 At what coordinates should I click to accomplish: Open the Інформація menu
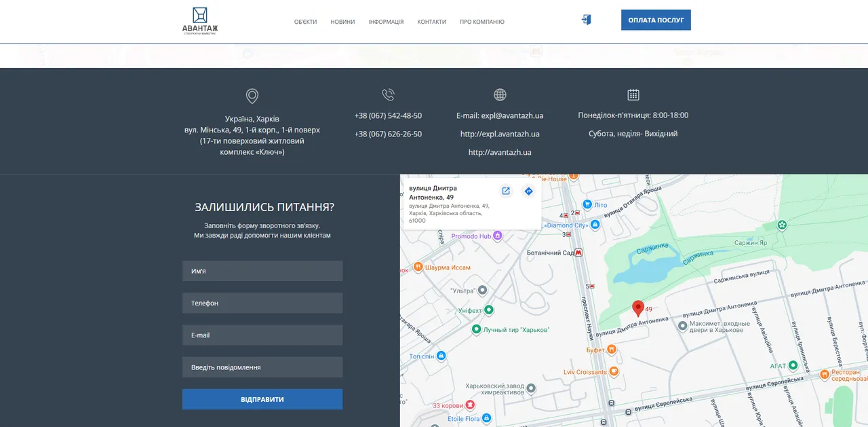(x=386, y=22)
